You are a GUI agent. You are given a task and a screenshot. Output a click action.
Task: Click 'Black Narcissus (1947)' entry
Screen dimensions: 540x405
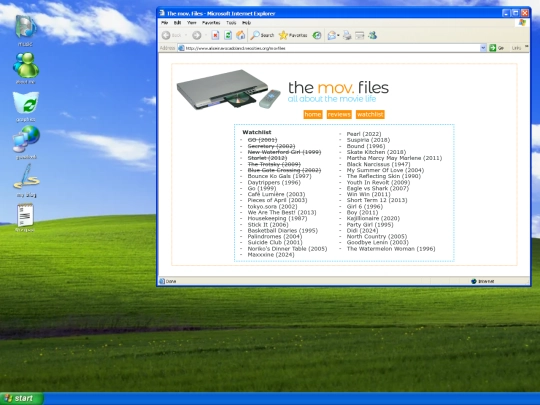[x=378, y=164]
